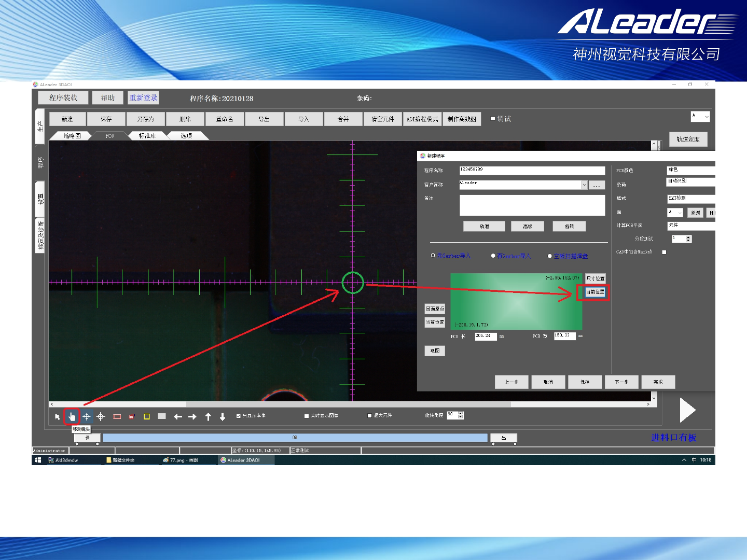Screen dimensions: 747x560
Task: Select the four-way move arrows tool
Action: (87, 416)
